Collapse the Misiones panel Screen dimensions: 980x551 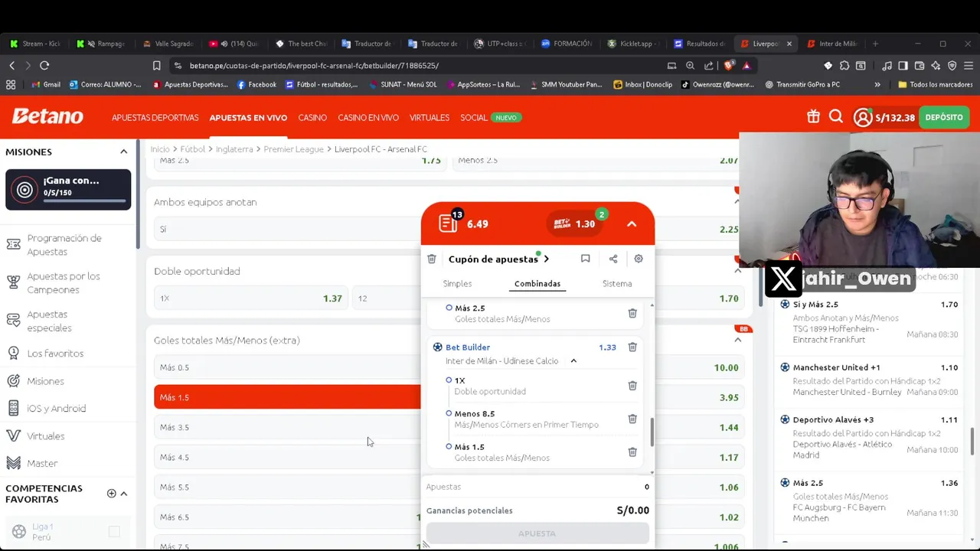point(123,152)
